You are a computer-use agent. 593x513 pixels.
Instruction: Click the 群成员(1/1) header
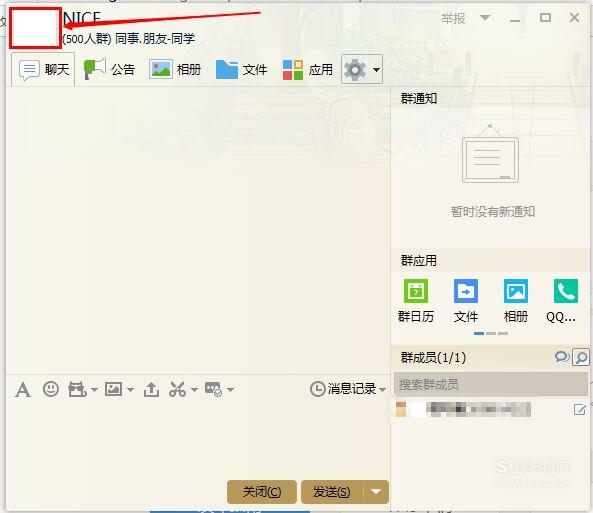(433, 357)
